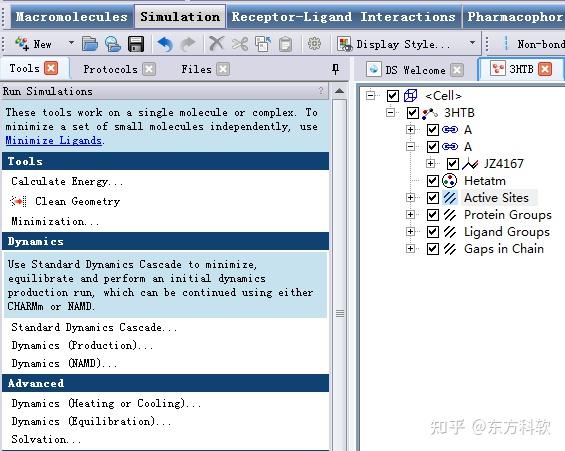The image size is (565, 451).
Task: Click the gear preferences icon
Action: (314, 44)
